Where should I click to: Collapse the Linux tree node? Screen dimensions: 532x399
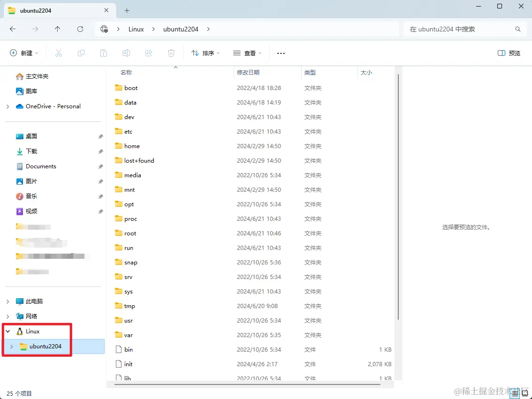click(x=8, y=331)
